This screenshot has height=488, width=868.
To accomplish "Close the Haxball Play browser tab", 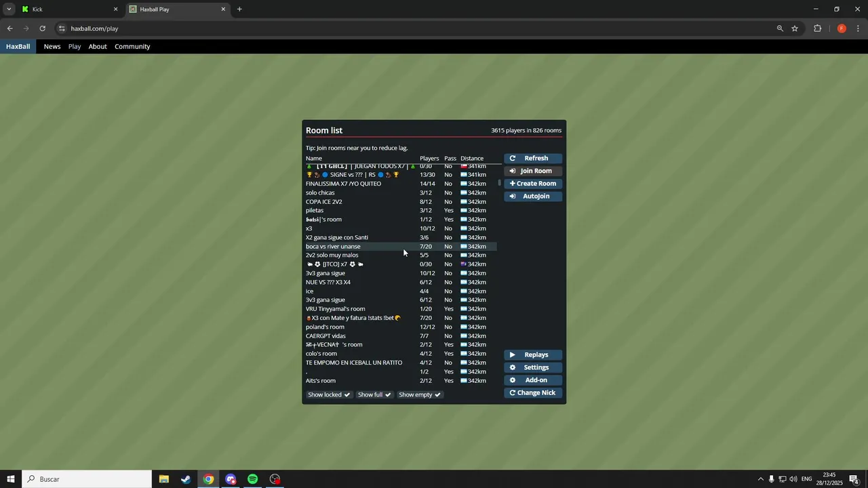I will tap(223, 9).
